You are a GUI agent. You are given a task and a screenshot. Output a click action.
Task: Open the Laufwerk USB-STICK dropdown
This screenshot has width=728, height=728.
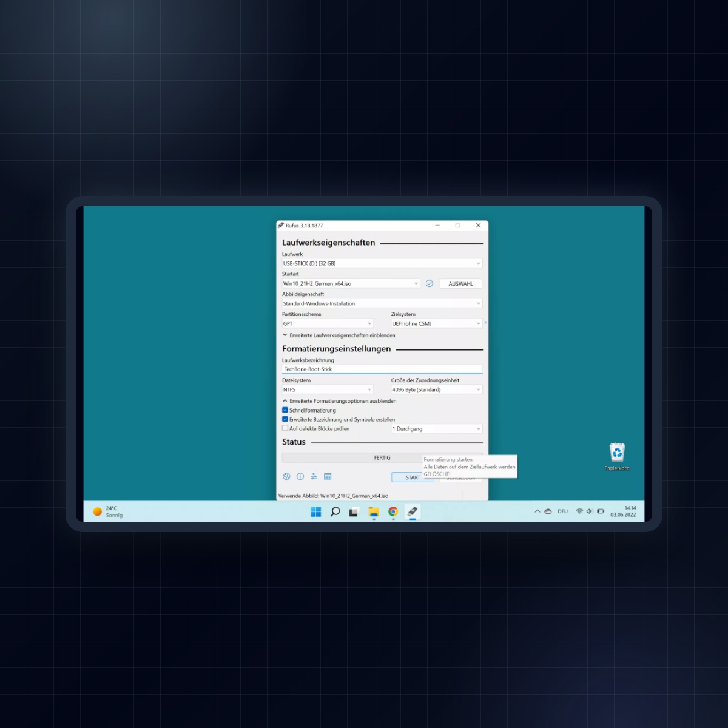(x=382, y=263)
